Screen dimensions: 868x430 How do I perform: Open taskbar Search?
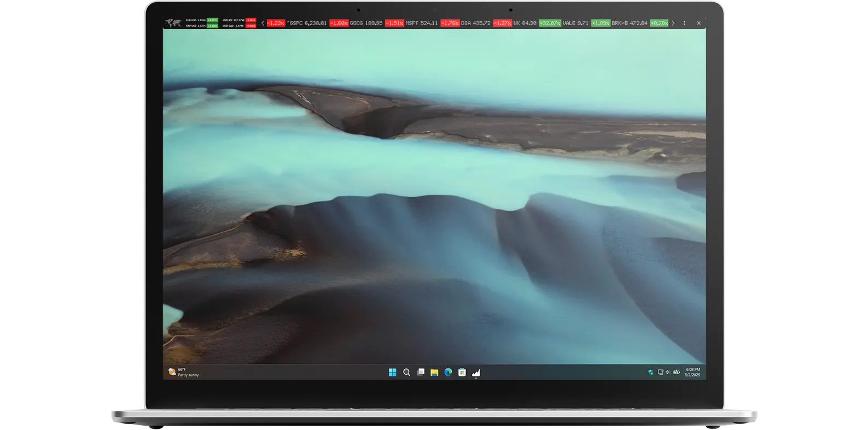[406, 372]
